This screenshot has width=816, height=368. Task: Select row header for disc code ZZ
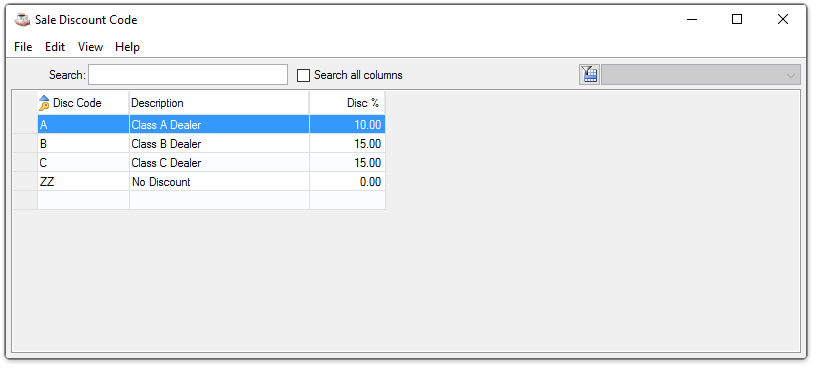25,182
